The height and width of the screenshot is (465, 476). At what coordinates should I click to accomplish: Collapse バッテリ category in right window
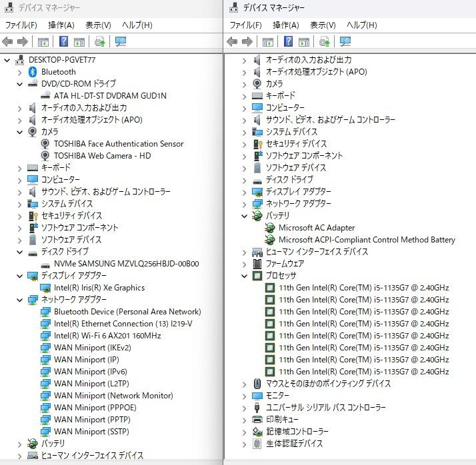pos(244,216)
